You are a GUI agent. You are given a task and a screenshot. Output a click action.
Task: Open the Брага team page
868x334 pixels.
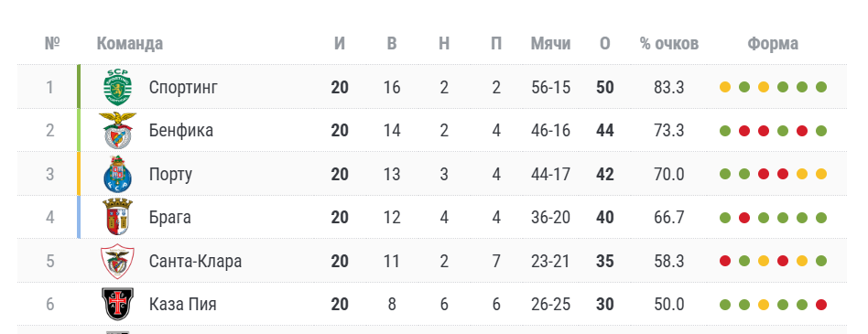pyautogui.click(x=170, y=217)
